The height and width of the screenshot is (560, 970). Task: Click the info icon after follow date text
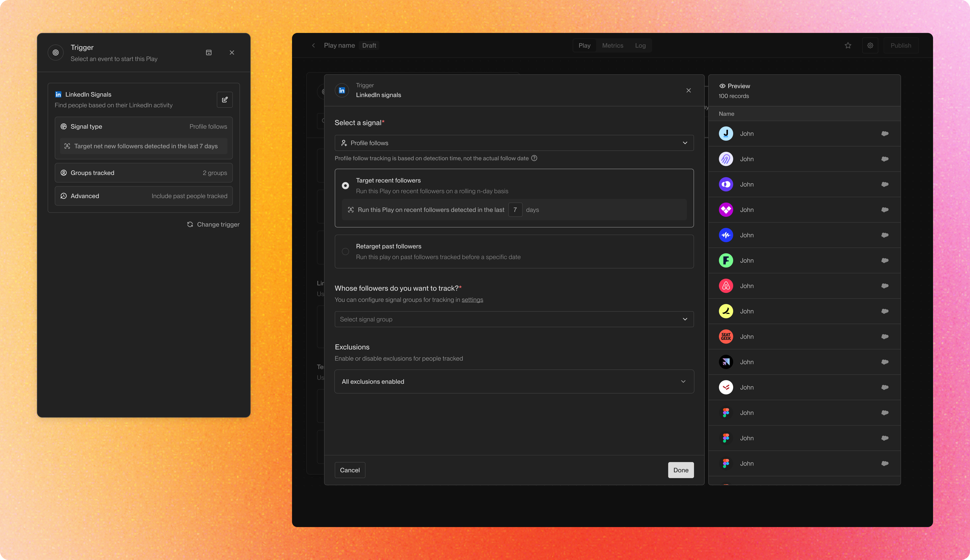click(534, 158)
